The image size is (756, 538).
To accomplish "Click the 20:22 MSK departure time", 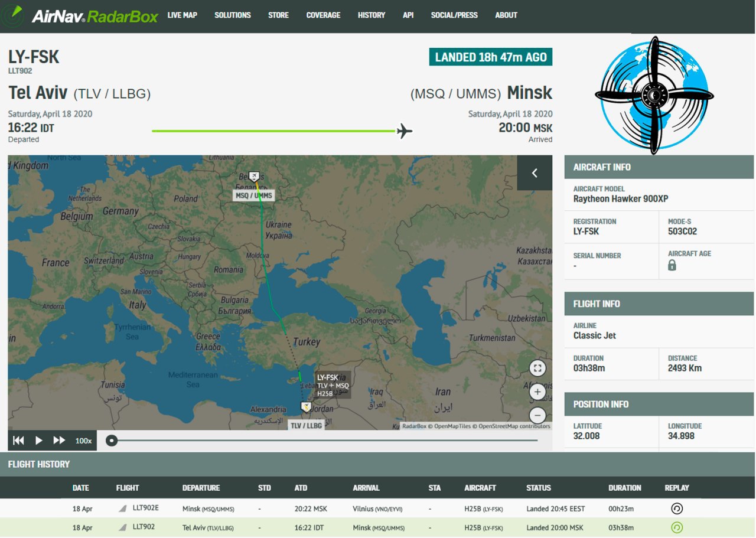I will coord(311,508).
